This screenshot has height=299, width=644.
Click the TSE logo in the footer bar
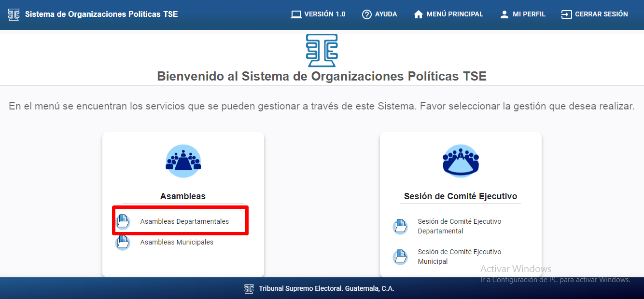coord(249,288)
